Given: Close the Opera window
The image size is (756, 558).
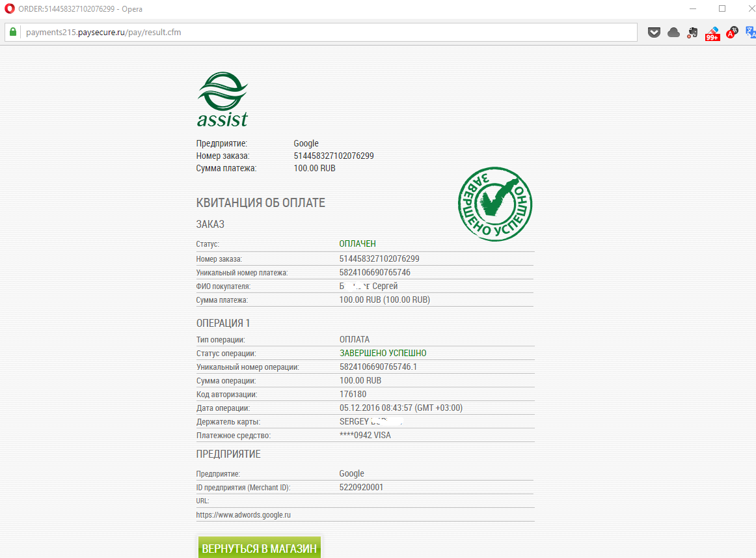Looking at the screenshot, I should coord(750,8).
